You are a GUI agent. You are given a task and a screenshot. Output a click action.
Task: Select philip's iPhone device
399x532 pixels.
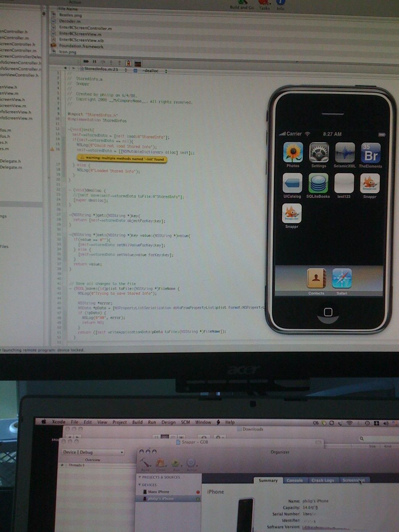coord(168,498)
